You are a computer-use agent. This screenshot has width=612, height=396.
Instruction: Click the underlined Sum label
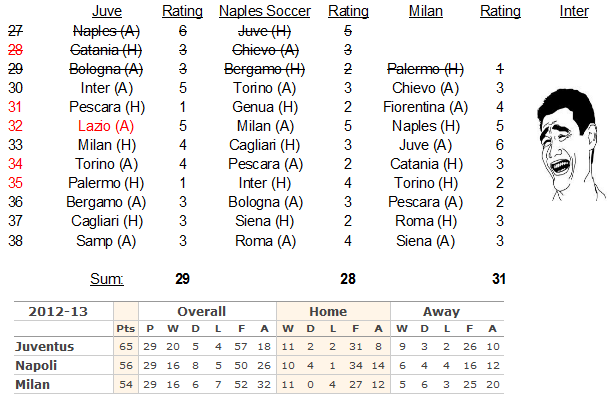point(107,279)
